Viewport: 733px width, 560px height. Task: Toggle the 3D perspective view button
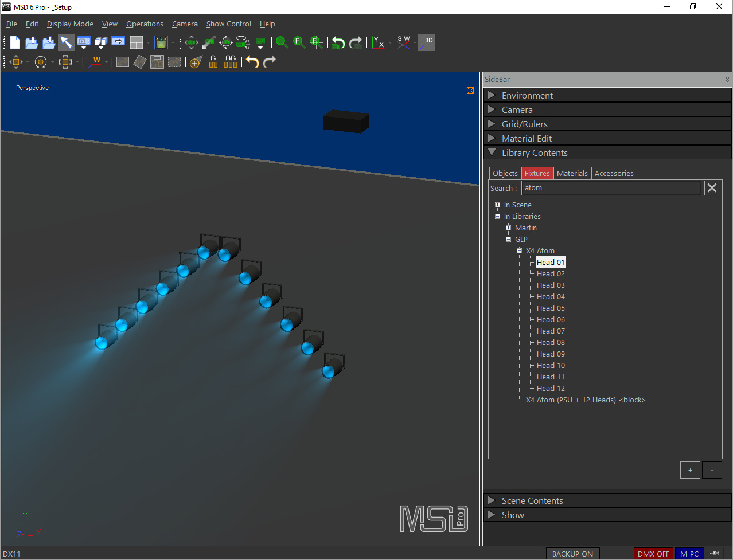[x=427, y=42]
